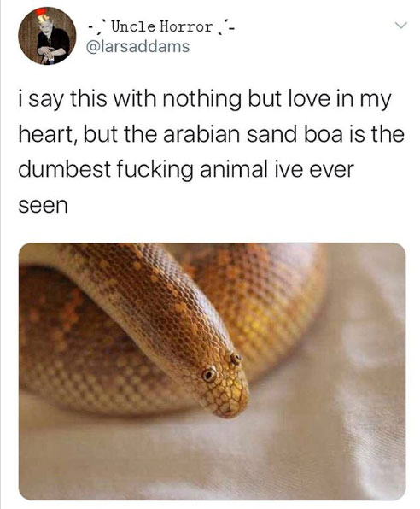The height and width of the screenshot is (509, 420).
Task: Click the word 'dumbest' in tweet
Action: tap(65, 169)
